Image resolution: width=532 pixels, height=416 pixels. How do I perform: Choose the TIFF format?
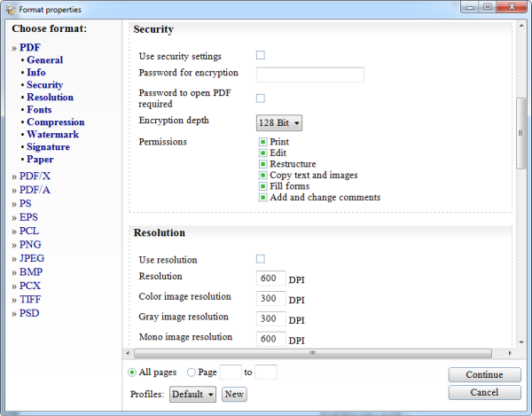[x=33, y=300]
